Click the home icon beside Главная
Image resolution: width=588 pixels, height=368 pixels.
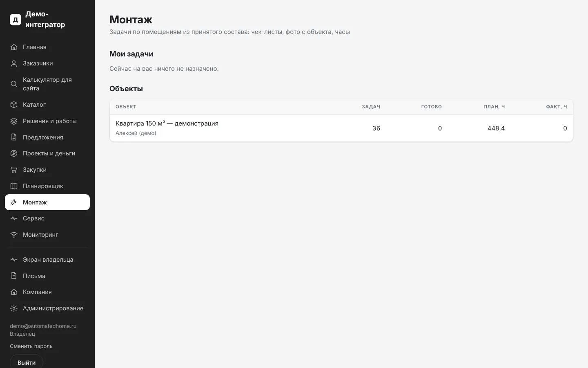(x=14, y=47)
